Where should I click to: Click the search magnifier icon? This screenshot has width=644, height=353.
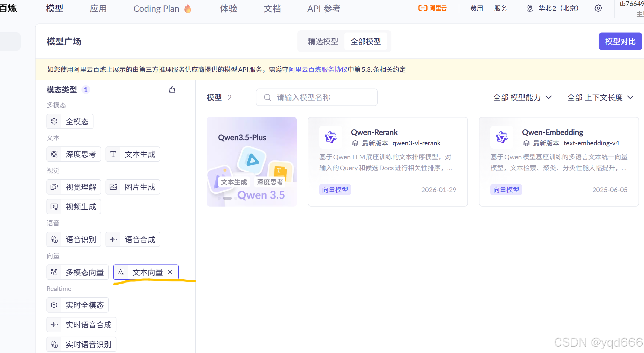click(x=267, y=97)
